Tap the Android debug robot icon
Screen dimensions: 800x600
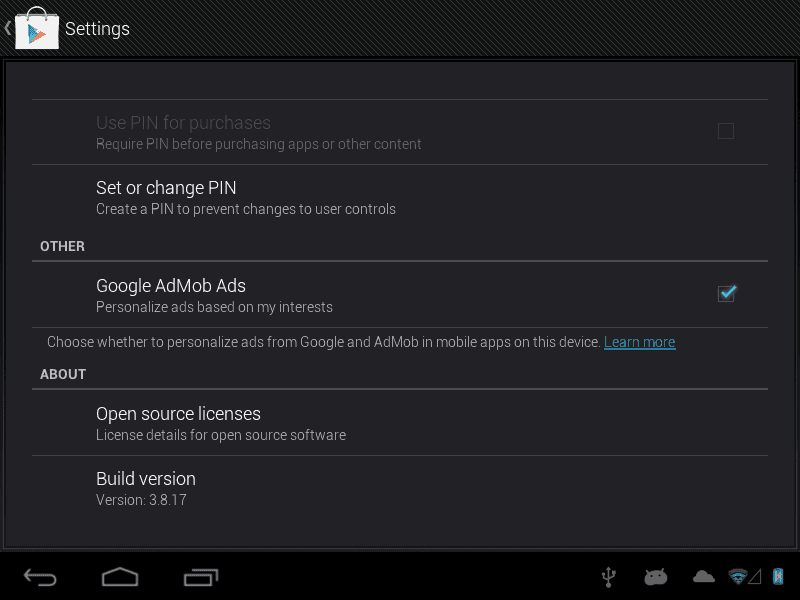pos(656,577)
